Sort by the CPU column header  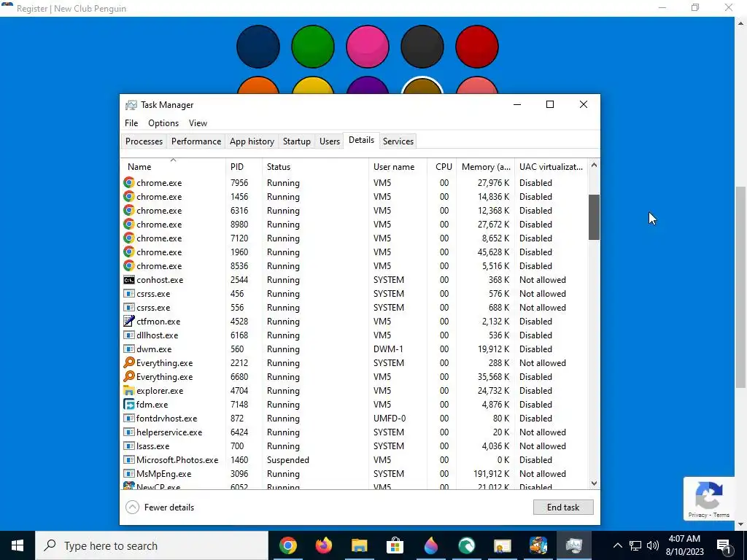click(x=442, y=167)
